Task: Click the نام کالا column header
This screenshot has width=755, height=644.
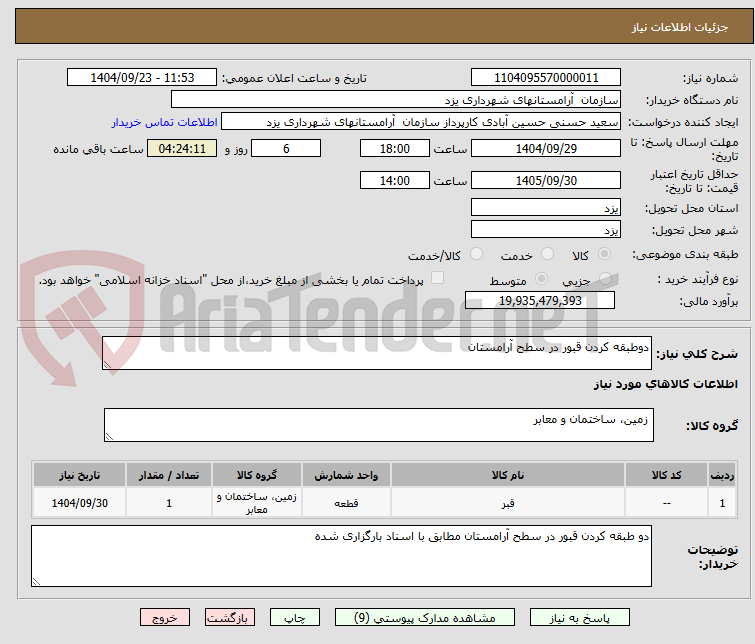Action: [x=508, y=475]
